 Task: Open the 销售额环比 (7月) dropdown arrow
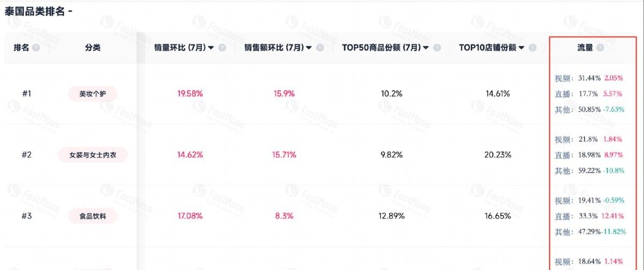309,48
